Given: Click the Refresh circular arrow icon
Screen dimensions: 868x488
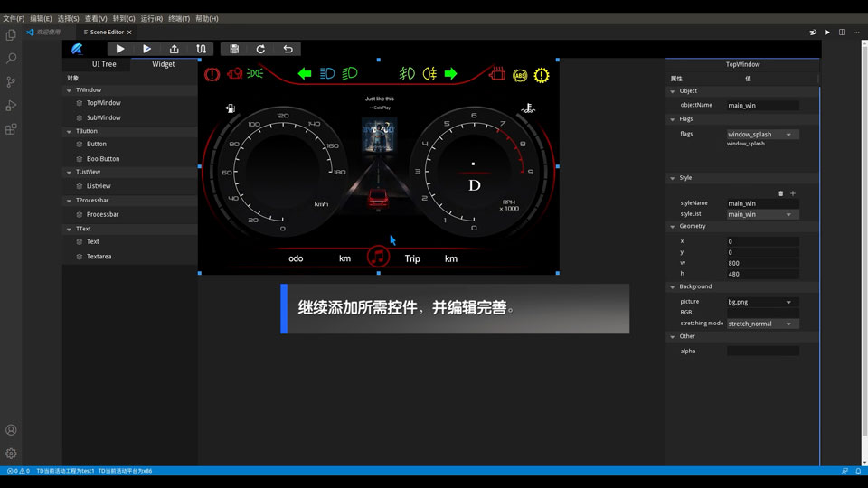Looking at the screenshot, I should coord(260,49).
